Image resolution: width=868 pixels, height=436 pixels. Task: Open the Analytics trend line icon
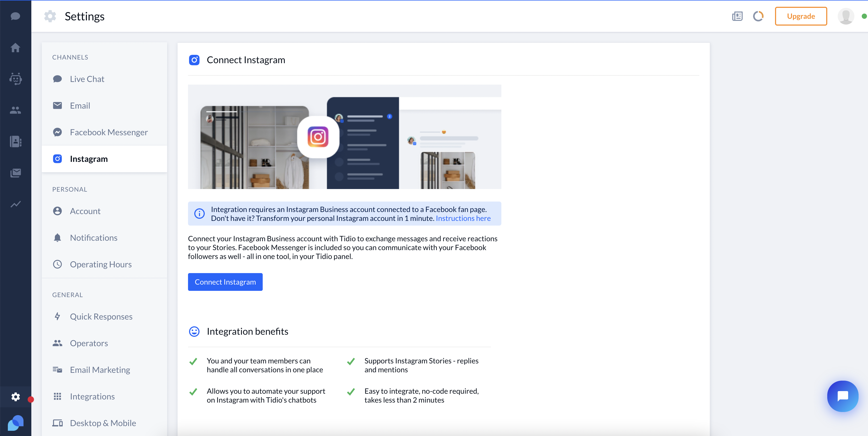tap(15, 204)
